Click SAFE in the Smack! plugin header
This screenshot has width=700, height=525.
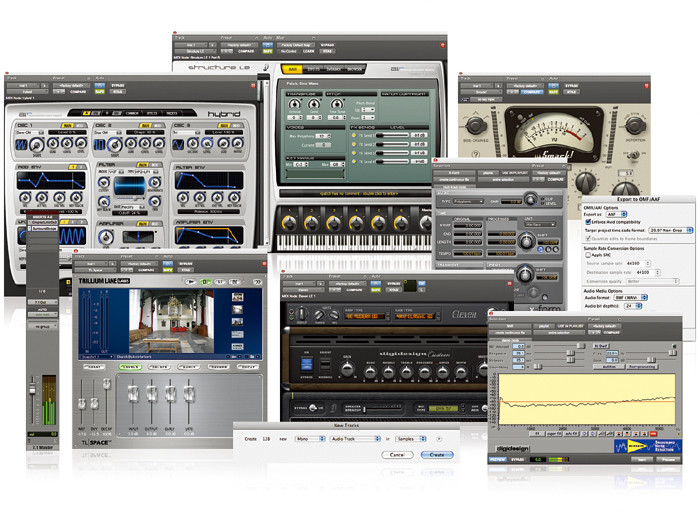point(554,92)
